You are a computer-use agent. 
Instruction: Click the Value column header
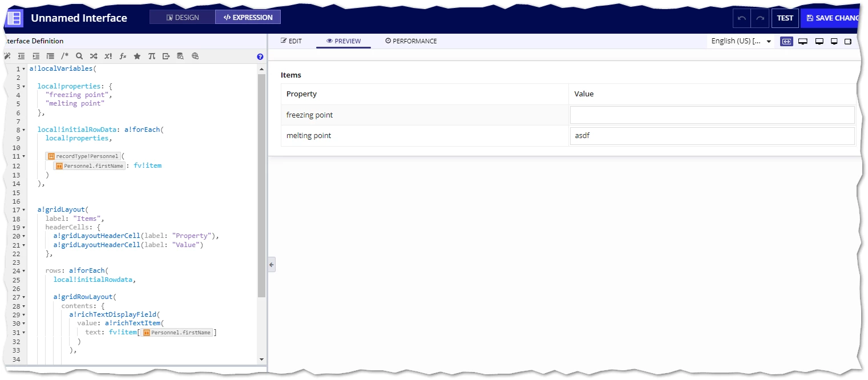pos(712,94)
